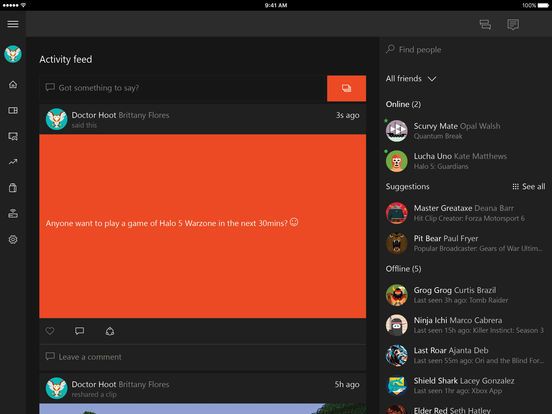Open my profile avatar in the sidebar
Screen dimensions: 552x414
(x=13, y=54)
